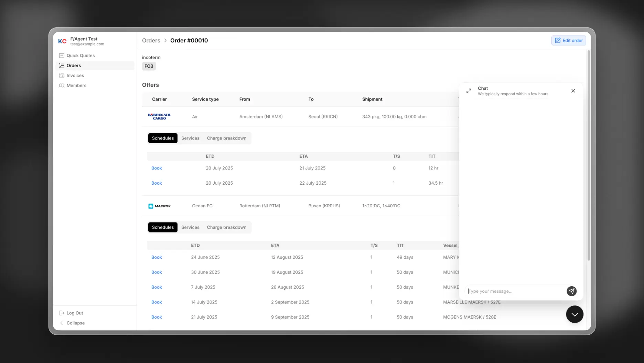Expand the Orders breadcrumb navigation
This screenshot has width=644, height=363.
point(151,40)
